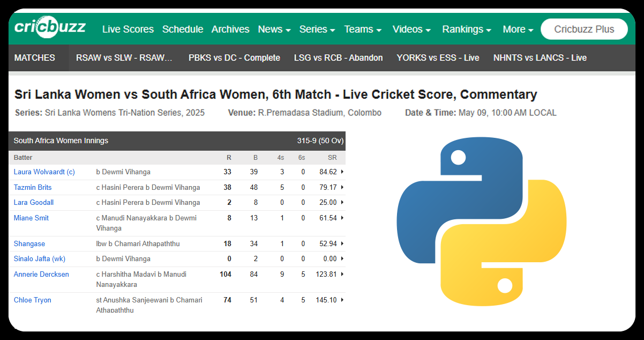Go to Live Scores

pyautogui.click(x=128, y=29)
